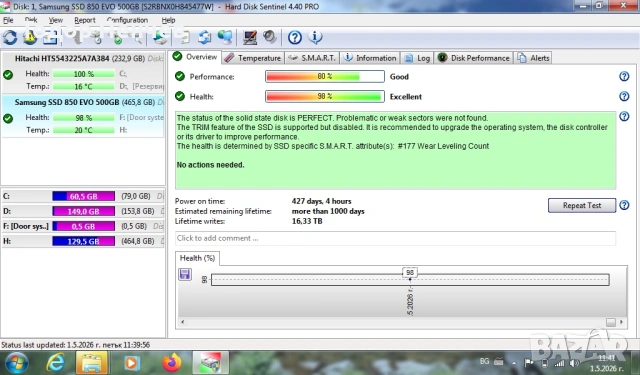This screenshot has height=375, width=640.
Task: Click the magnifier surface scan toolbar icon
Action: point(137,38)
